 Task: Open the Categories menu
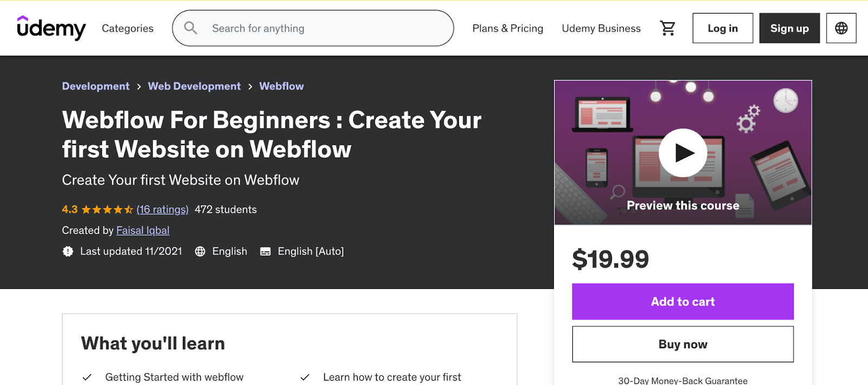(x=127, y=28)
